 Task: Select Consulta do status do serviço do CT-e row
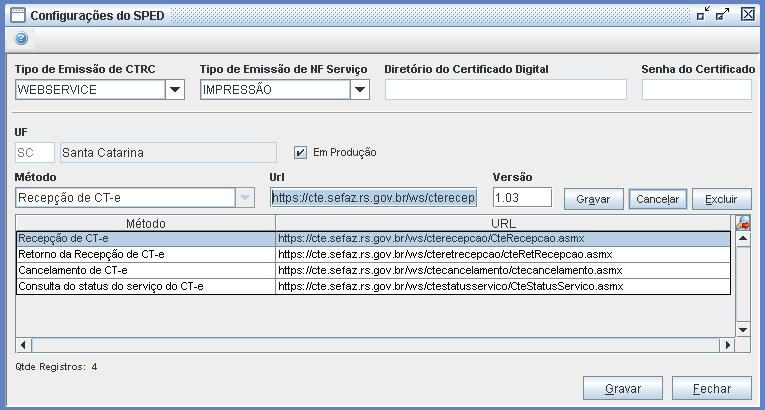point(373,287)
